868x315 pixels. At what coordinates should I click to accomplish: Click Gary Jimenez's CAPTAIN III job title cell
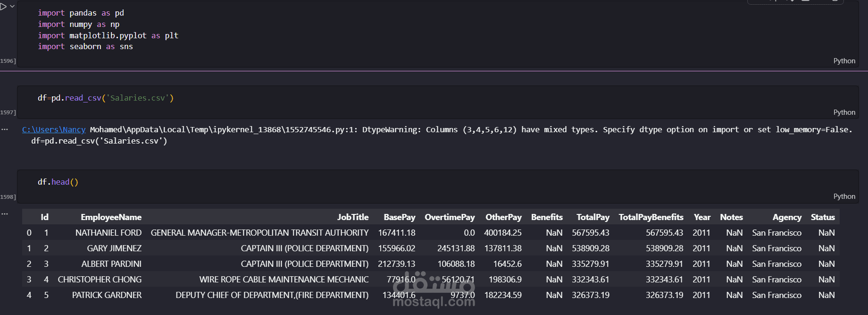tap(305, 248)
